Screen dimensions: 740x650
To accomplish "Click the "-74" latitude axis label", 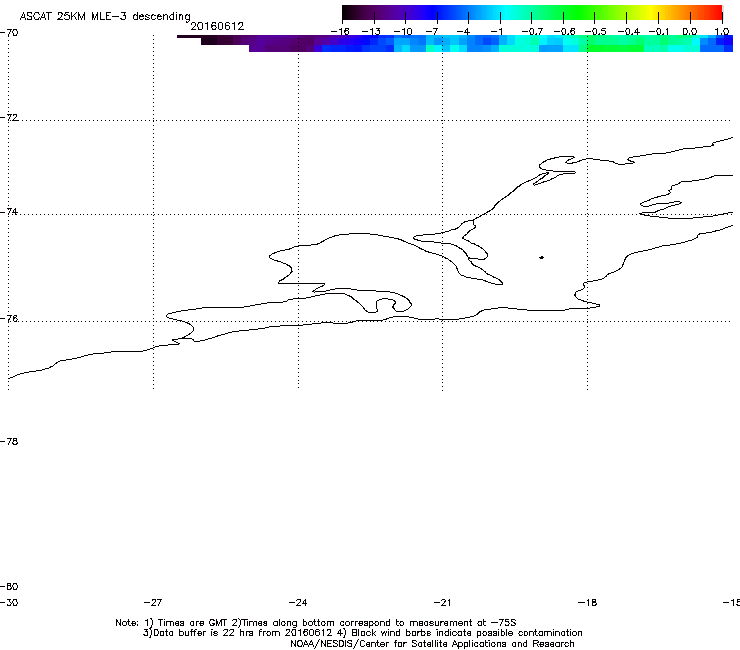I will tap(9, 212).
